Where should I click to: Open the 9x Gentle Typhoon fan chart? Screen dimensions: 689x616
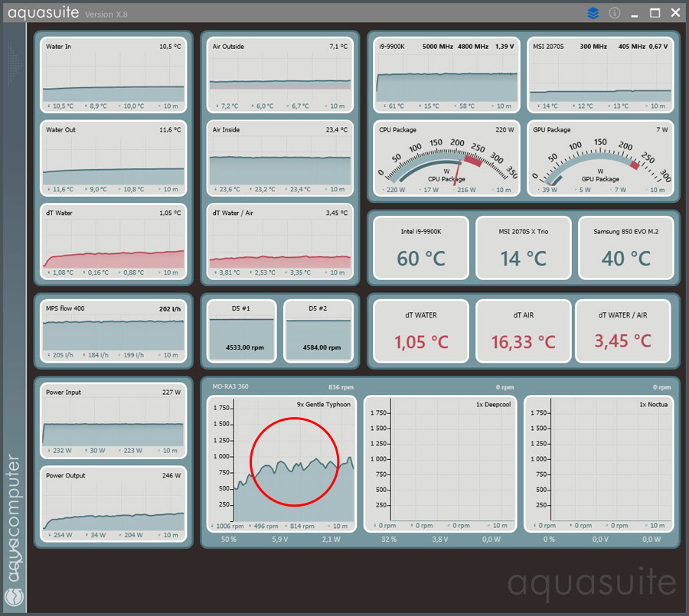282,464
